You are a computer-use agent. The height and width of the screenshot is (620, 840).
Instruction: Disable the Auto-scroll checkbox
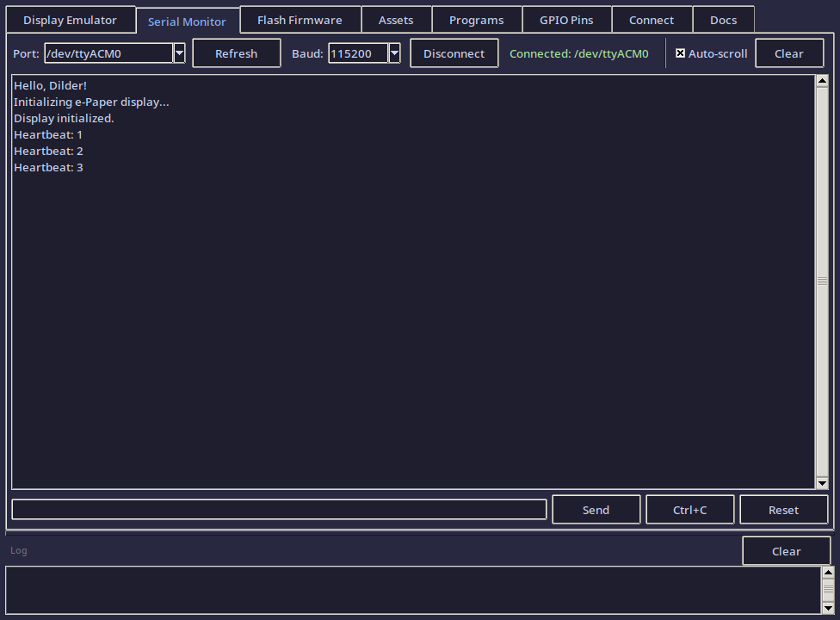pos(680,53)
